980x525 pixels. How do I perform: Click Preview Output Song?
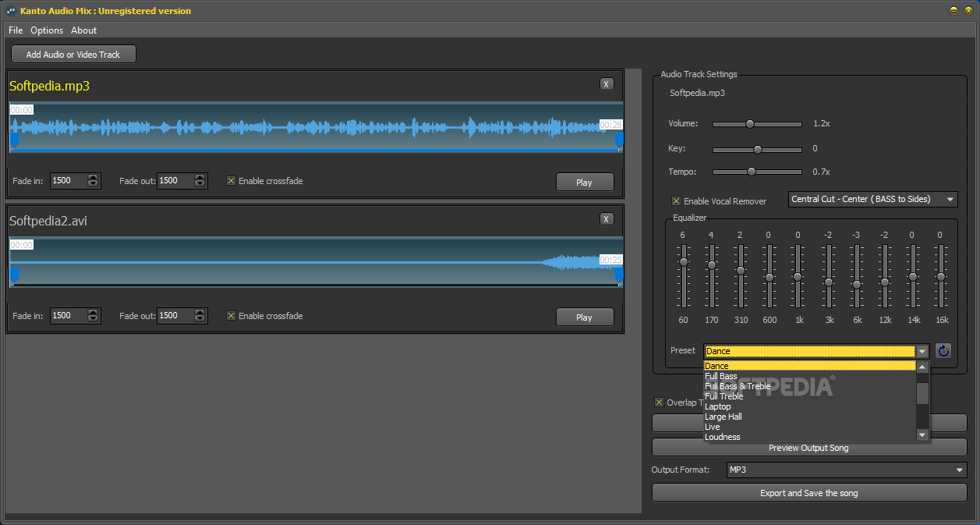pyautogui.click(x=808, y=448)
